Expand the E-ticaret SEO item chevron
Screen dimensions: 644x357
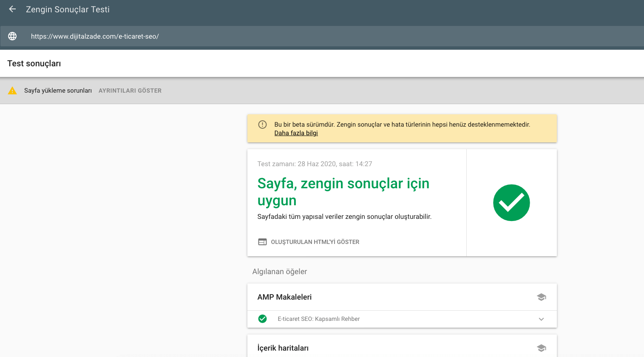pos(541,319)
